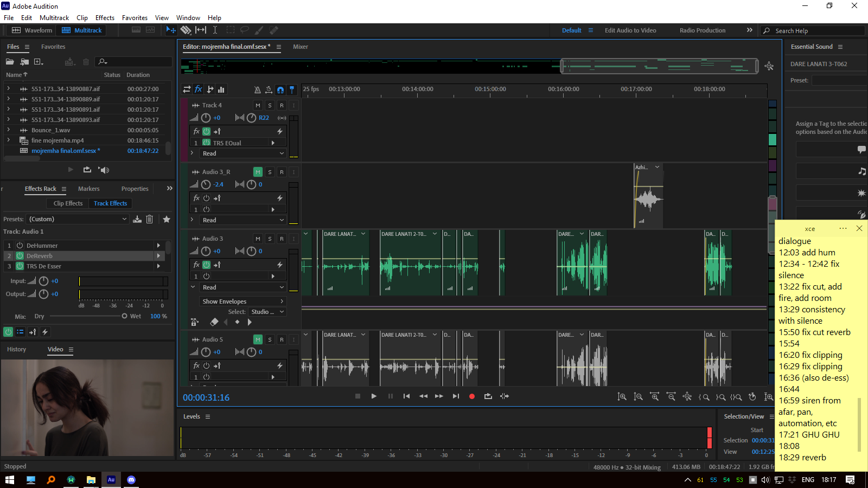Screen dimensions: 868x488
Task: Open the Show Envelopes menu
Action: pos(243,301)
